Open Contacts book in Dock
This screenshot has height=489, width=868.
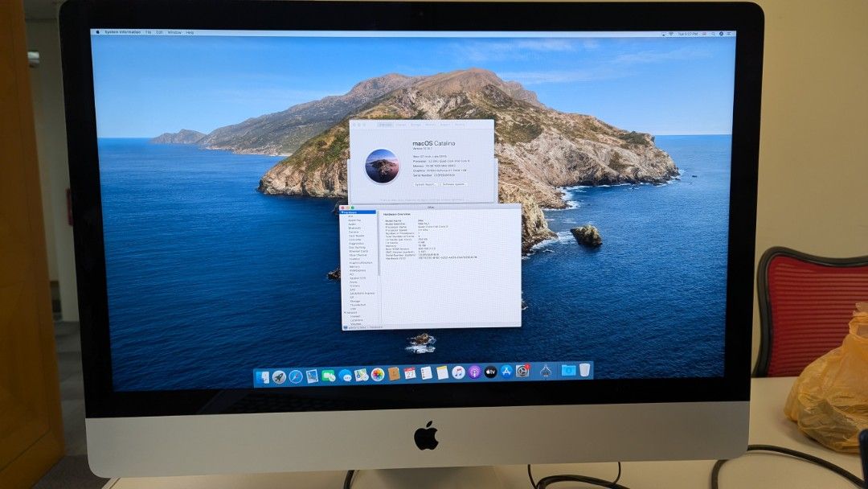coord(394,374)
